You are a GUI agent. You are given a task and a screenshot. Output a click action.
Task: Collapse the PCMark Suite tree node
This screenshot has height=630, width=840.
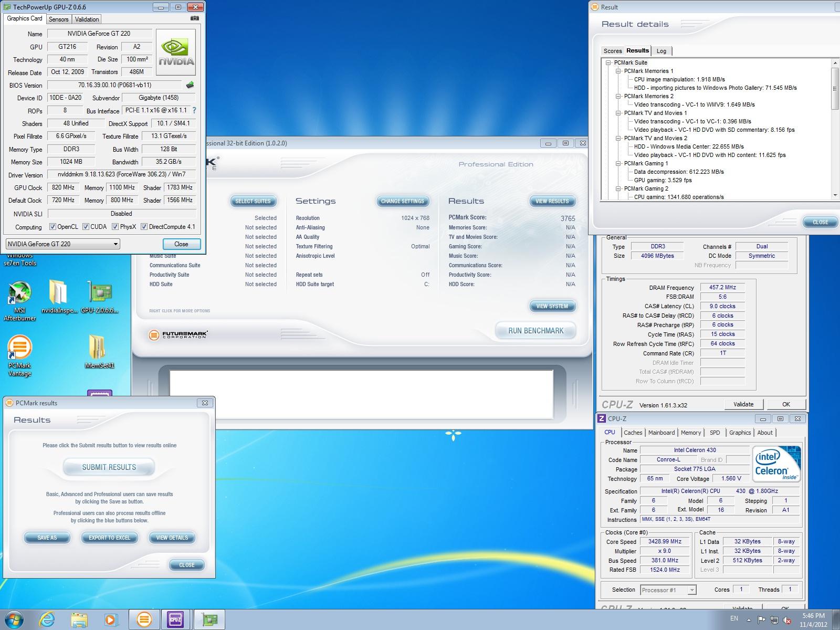click(608, 62)
